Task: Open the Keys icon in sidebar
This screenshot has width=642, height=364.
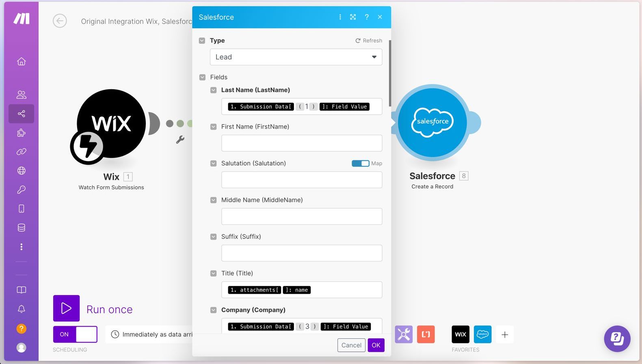Action: [x=22, y=190]
